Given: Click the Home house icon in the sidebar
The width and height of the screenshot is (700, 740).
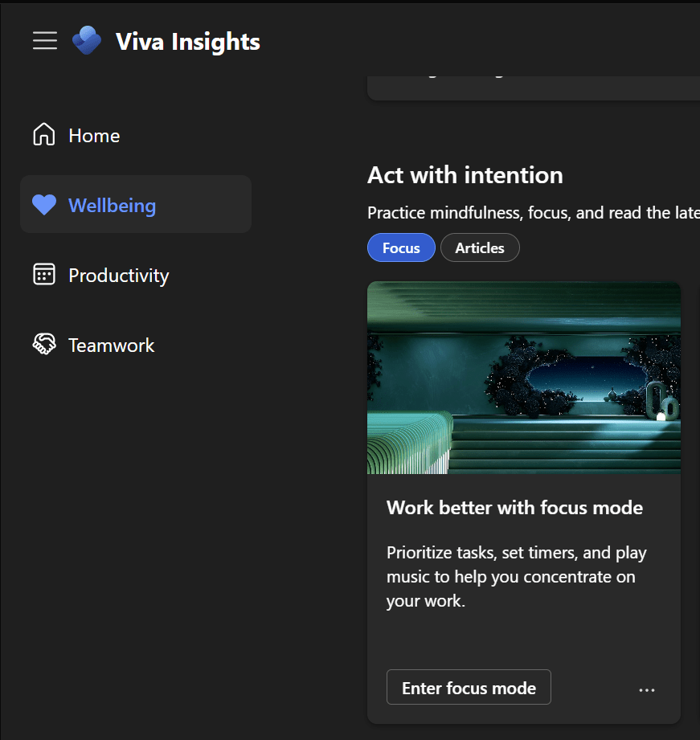Looking at the screenshot, I should (43, 135).
